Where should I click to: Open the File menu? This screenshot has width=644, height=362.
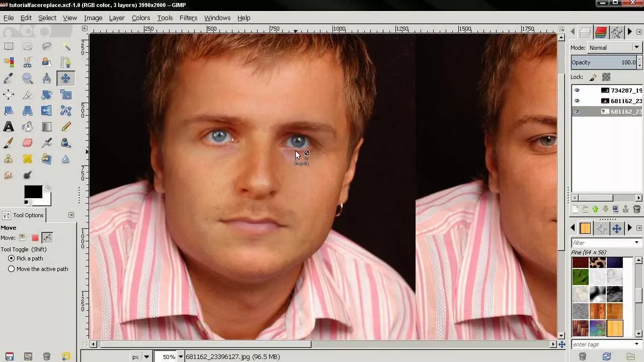point(9,18)
